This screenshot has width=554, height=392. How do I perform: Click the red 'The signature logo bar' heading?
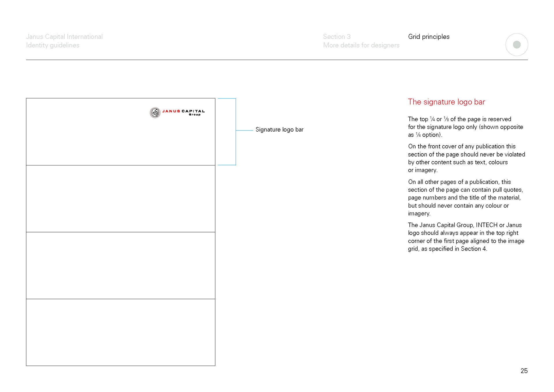click(x=446, y=102)
